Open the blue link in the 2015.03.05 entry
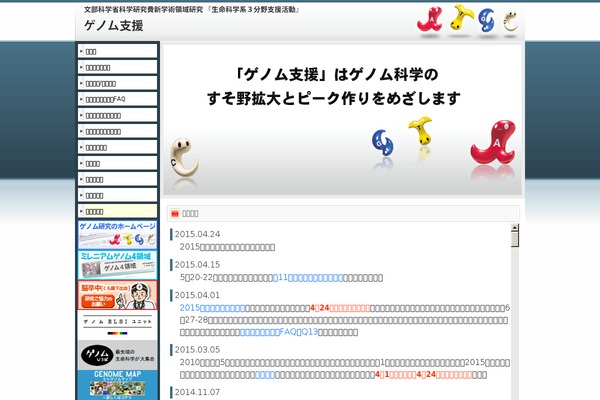This screenshot has width=600, height=400. (265, 375)
